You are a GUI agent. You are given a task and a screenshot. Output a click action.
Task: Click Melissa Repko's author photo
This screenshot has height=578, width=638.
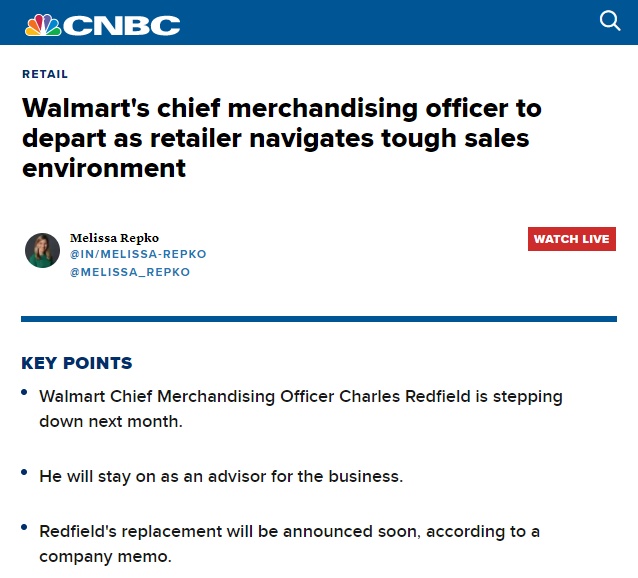[42, 250]
